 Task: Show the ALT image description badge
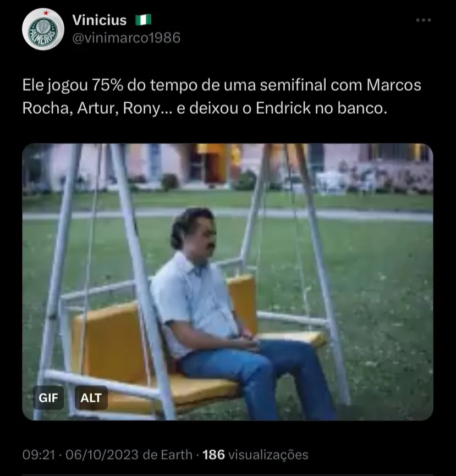coord(91,398)
